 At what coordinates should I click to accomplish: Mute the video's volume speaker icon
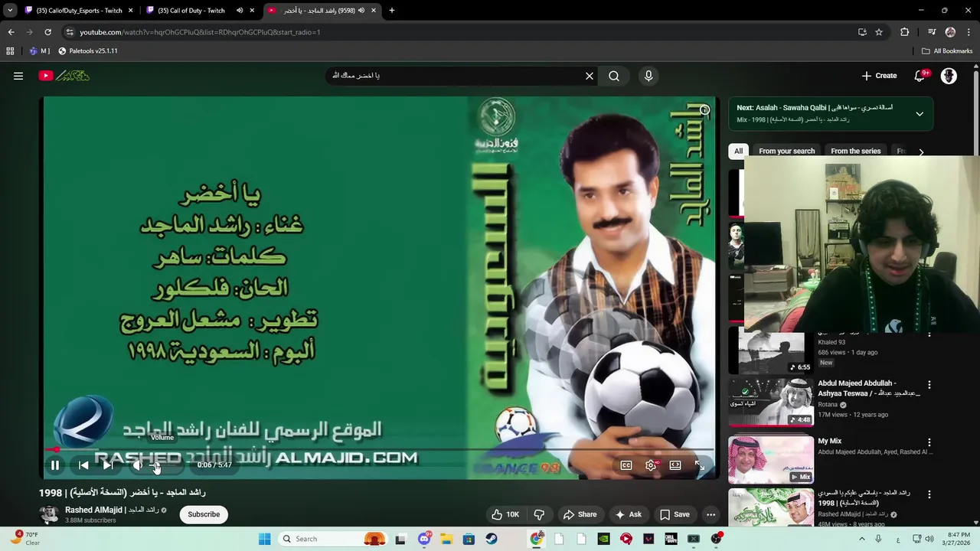click(137, 465)
